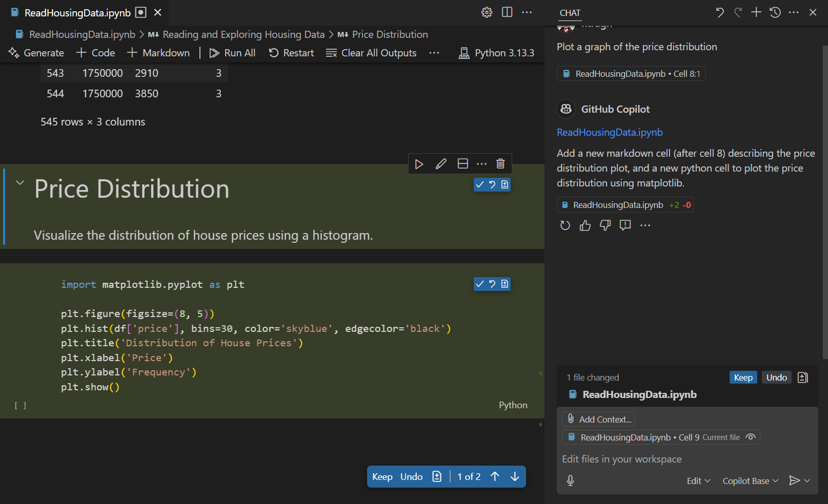Select the ReadHousingData.ipynb editor tab
Image resolution: width=828 pixels, height=504 pixels.
click(77, 13)
